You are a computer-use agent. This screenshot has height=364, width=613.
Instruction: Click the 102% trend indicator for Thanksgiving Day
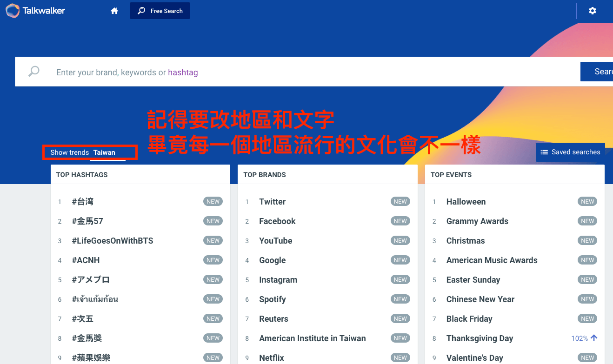coord(584,338)
